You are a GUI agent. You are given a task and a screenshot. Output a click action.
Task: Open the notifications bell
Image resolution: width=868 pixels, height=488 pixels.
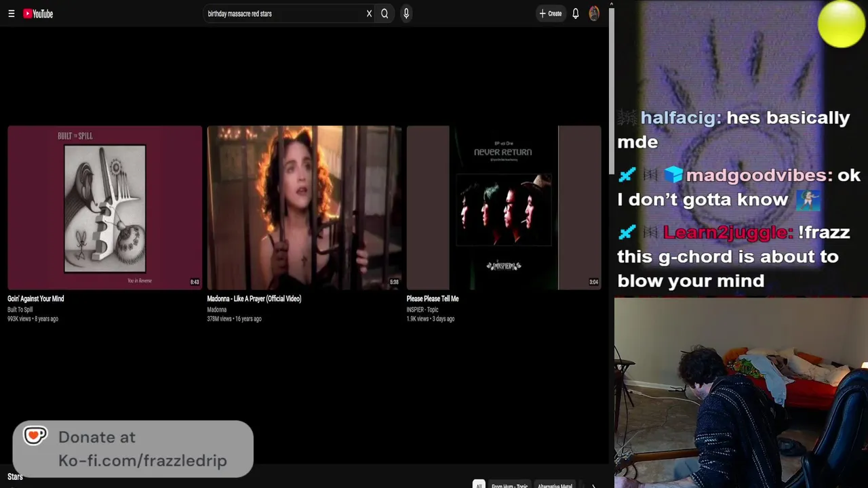coord(575,14)
